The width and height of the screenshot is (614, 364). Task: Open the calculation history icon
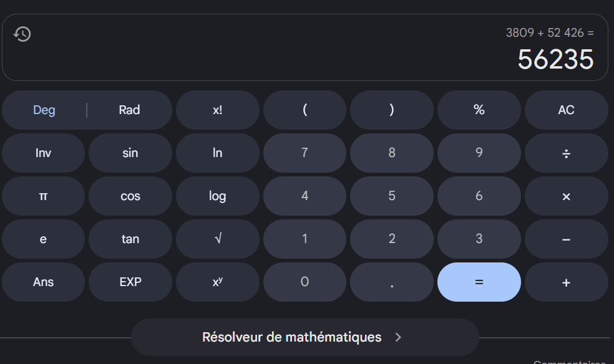point(22,34)
